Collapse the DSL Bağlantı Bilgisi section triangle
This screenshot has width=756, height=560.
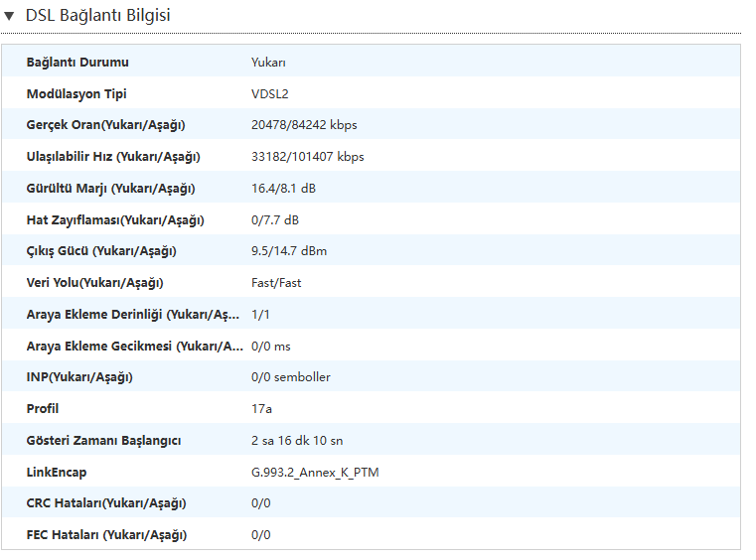coord(9,16)
